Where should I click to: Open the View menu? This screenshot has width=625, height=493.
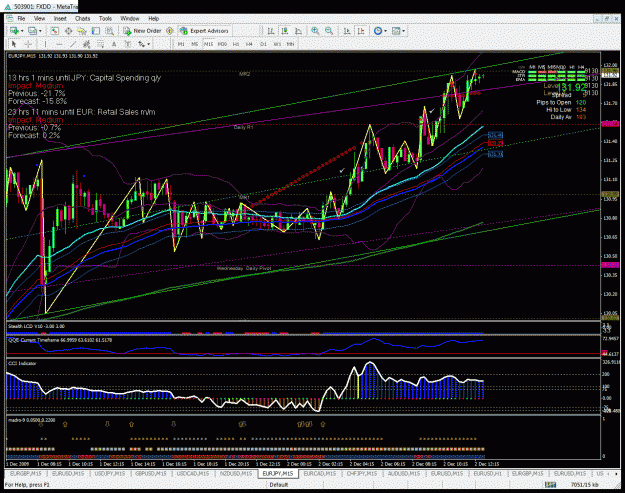click(39, 18)
